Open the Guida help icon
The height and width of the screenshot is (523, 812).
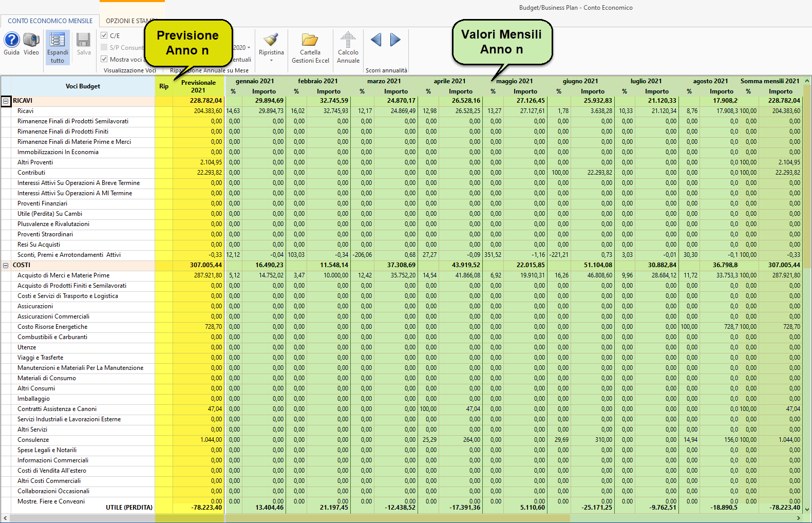pos(11,40)
